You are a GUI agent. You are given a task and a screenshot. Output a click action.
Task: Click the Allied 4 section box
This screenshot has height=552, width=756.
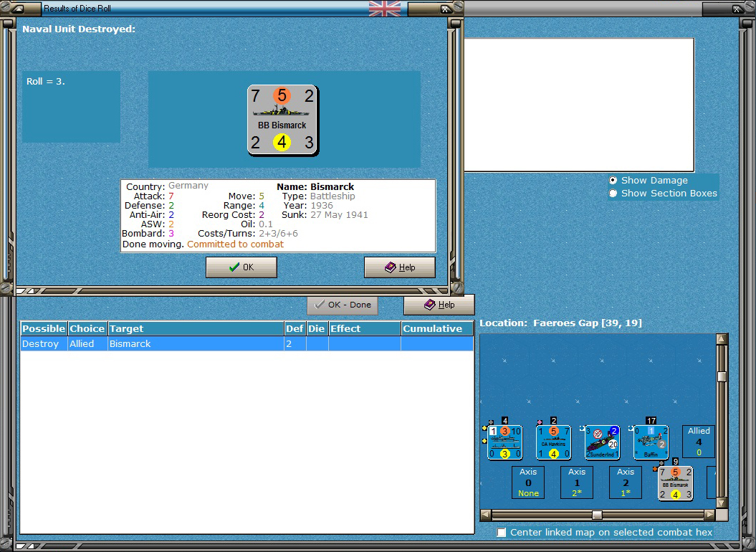tap(698, 442)
